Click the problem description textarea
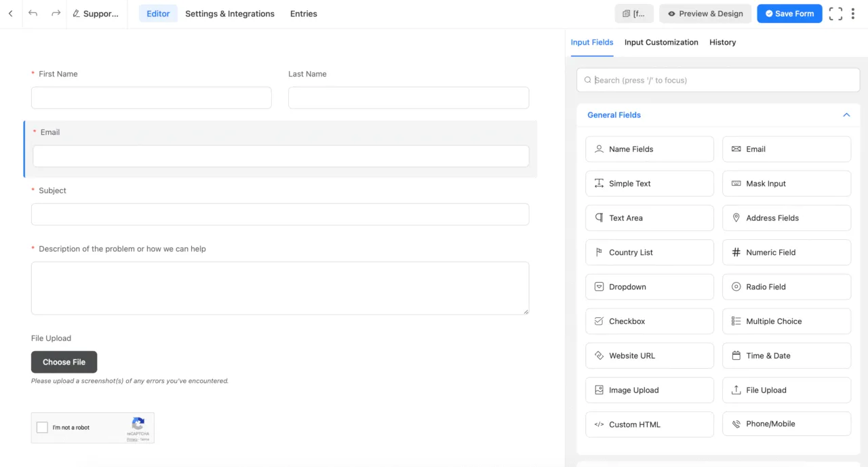Image resolution: width=868 pixels, height=467 pixels. coord(280,288)
